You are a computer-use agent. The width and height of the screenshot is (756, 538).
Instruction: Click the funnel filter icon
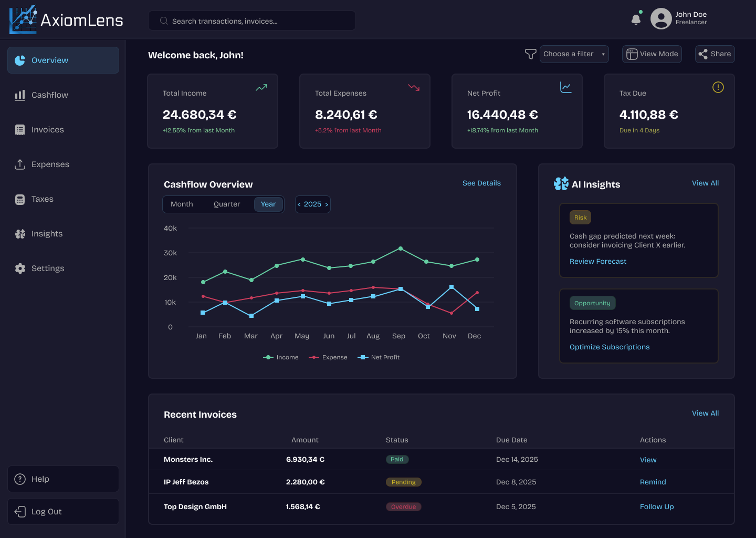click(x=530, y=54)
